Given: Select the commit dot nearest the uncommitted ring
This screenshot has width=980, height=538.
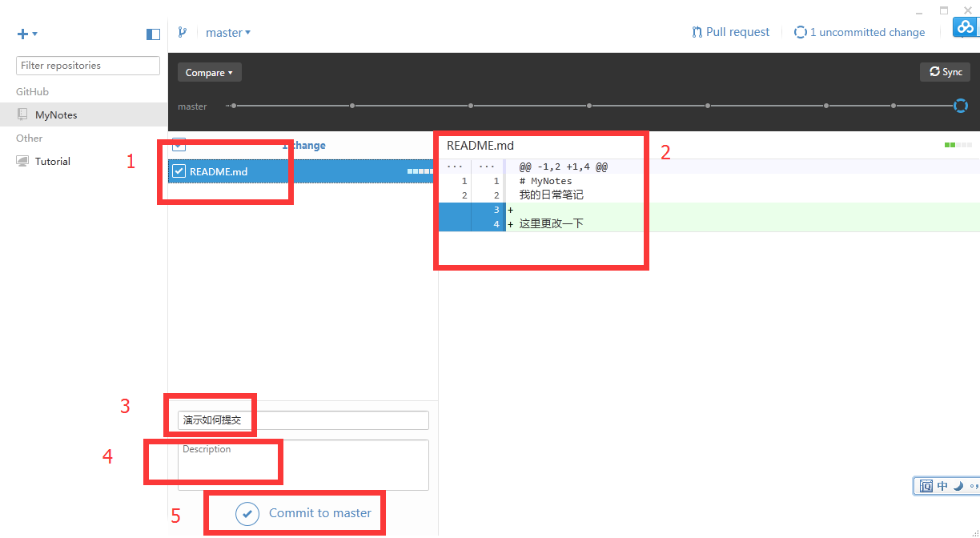Looking at the screenshot, I should coord(894,106).
